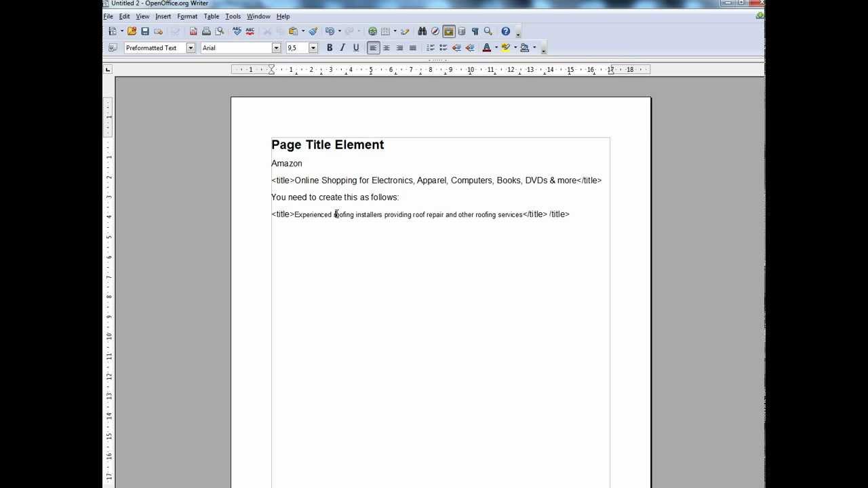Open the font size dropdown
Screen dimensions: 868x488
point(313,47)
